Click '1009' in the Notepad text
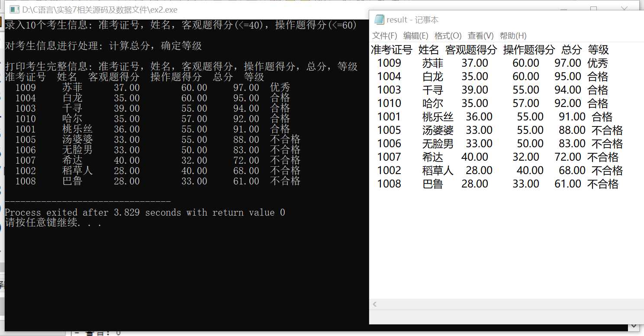Viewport: 644px width, 336px height. (389, 63)
